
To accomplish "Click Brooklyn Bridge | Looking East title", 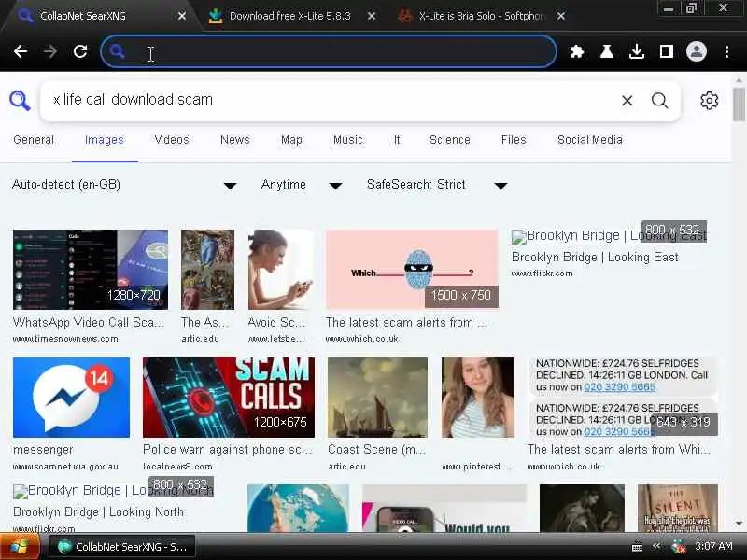I will 595,258.
